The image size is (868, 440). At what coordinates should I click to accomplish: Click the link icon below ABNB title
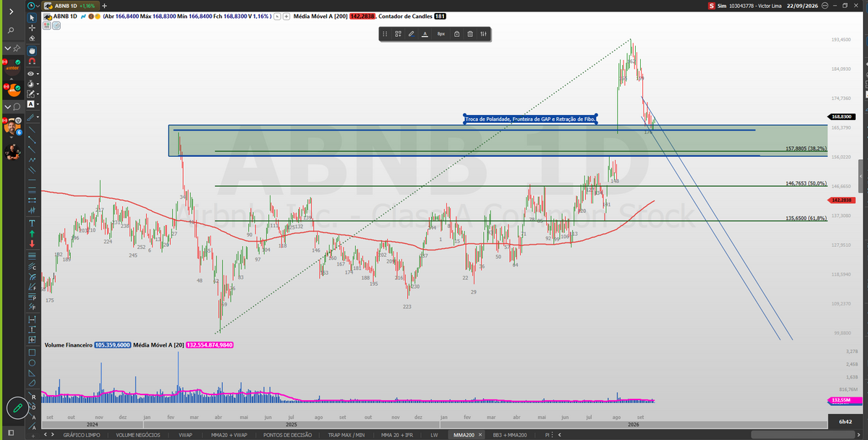[x=56, y=25]
